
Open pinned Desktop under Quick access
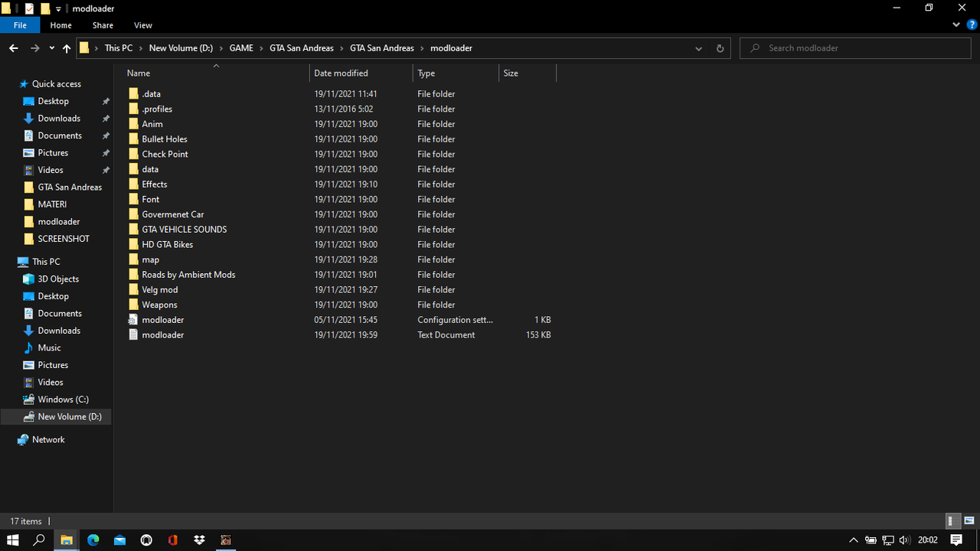(x=54, y=101)
